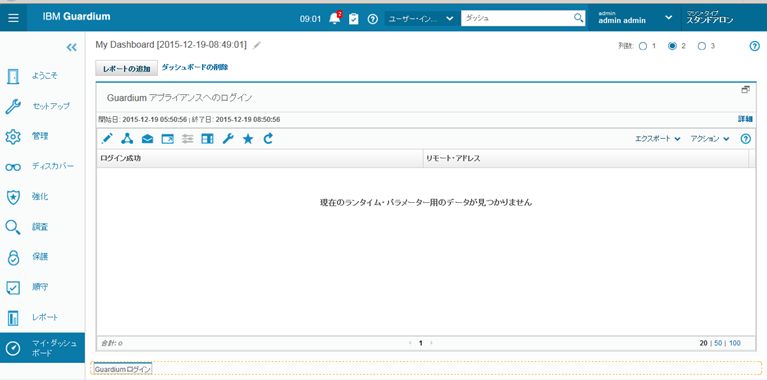
Task: Click the 順守 checkmark icon in sidebar
Action: click(x=13, y=288)
